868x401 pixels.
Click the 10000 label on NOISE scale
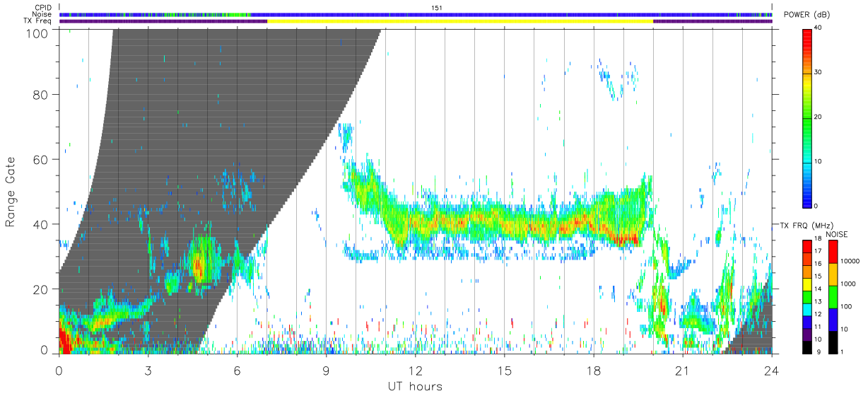tap(850, 261)
